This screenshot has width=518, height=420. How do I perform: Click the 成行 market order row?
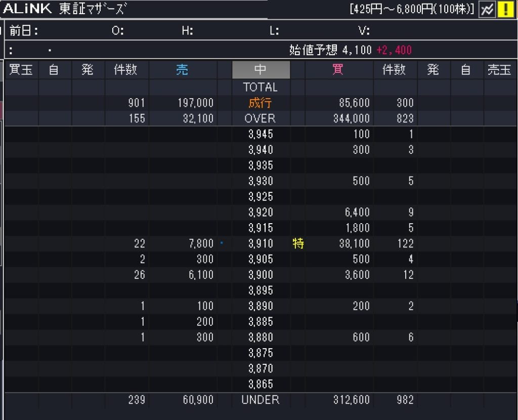coord(261,103)
